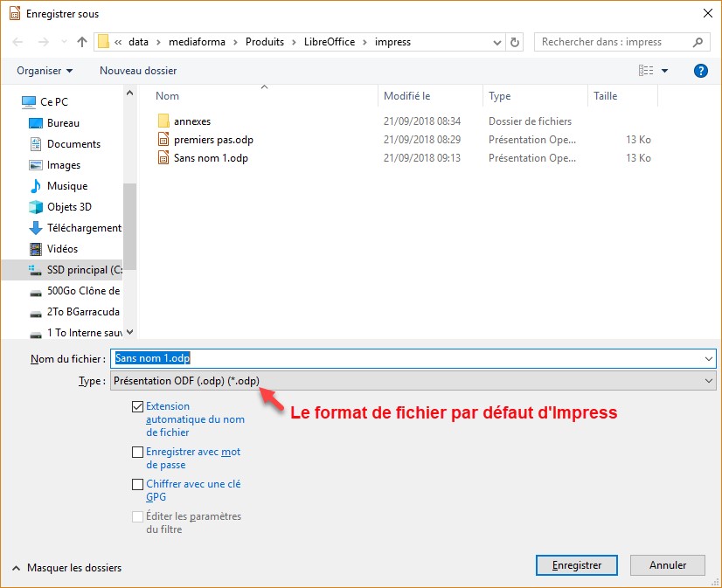Image resolution: width=722 pixels, height=588 pixels.
Task: Click the Up one level arrow icon
Action: point(82,42)
